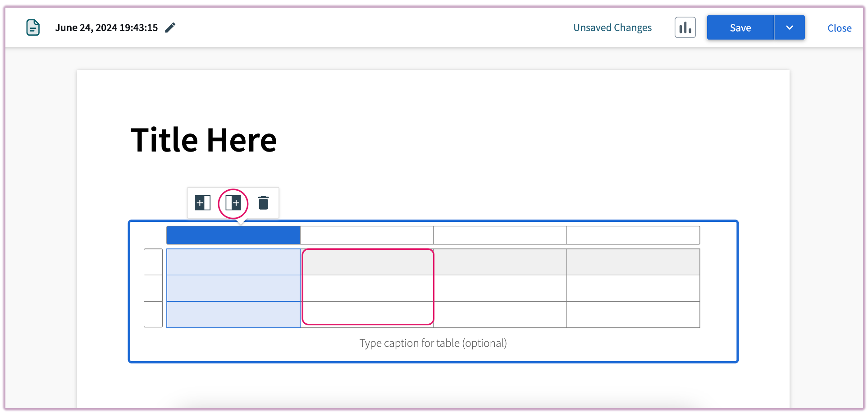The width and height of the screenshot is (868, 414).
Task: Open the chart insertion icon near Save
Action: [685, 28]
